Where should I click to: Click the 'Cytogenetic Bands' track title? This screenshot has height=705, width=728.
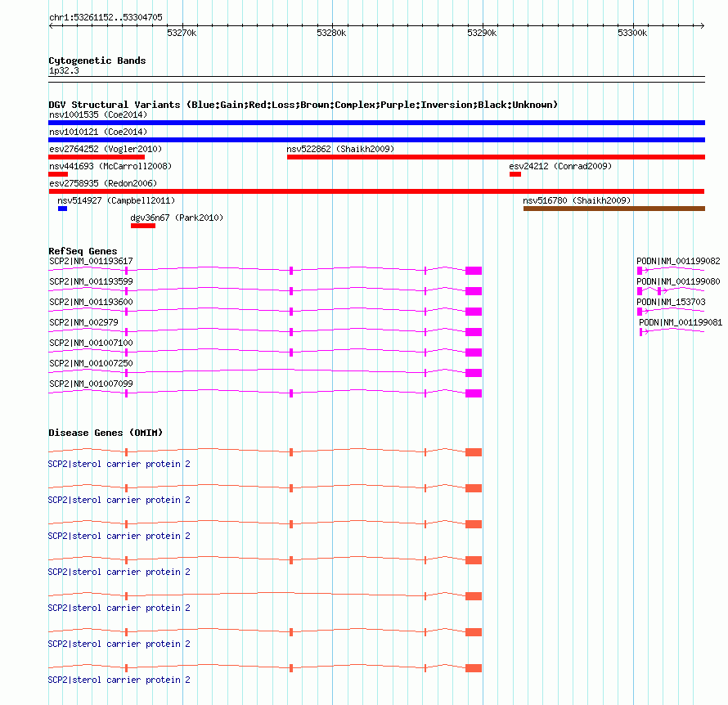tap(97, 61)
